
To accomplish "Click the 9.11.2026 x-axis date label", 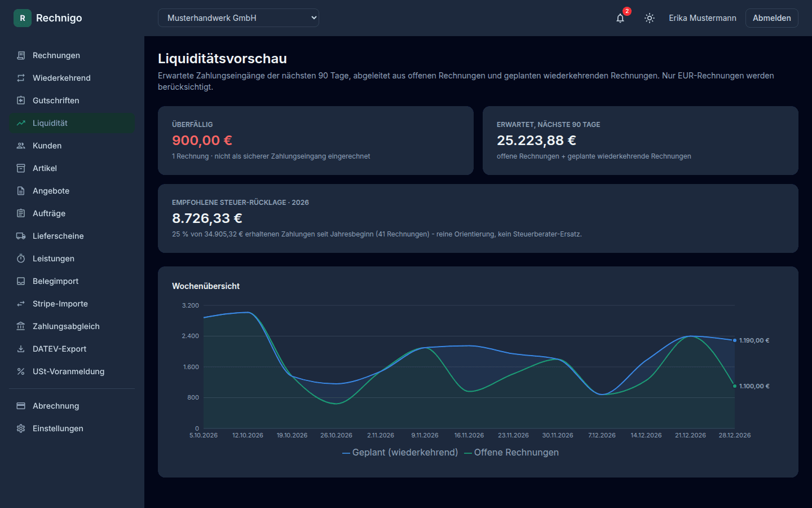I will coord(425,435).
